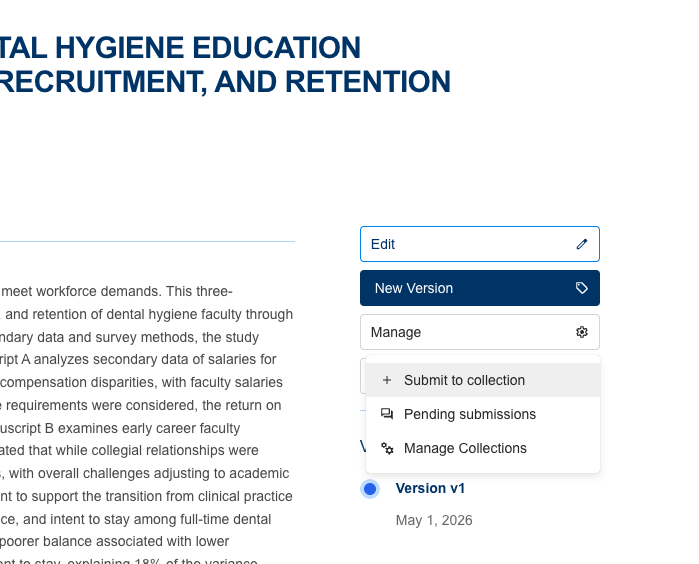
Task: Click the blue Version v1 timeline dot
Action: click(x=370, y=489)
